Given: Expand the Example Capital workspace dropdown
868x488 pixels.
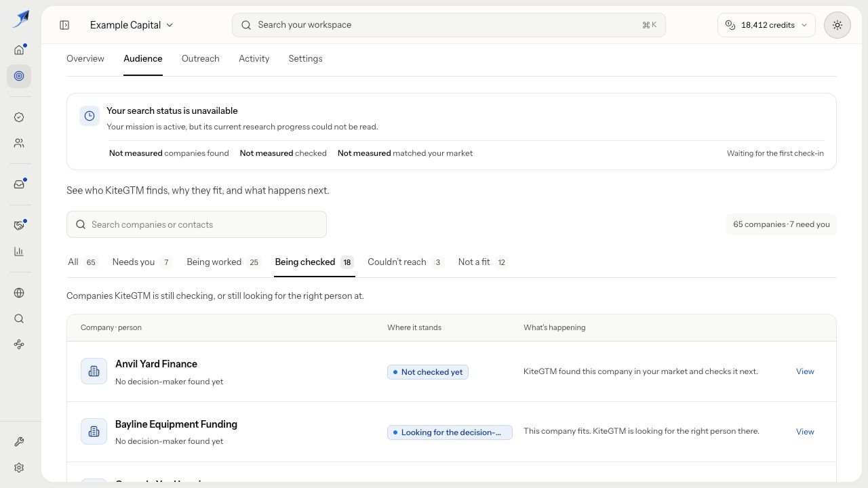Looking at the screenshot, I should click(x=132, y=25).
